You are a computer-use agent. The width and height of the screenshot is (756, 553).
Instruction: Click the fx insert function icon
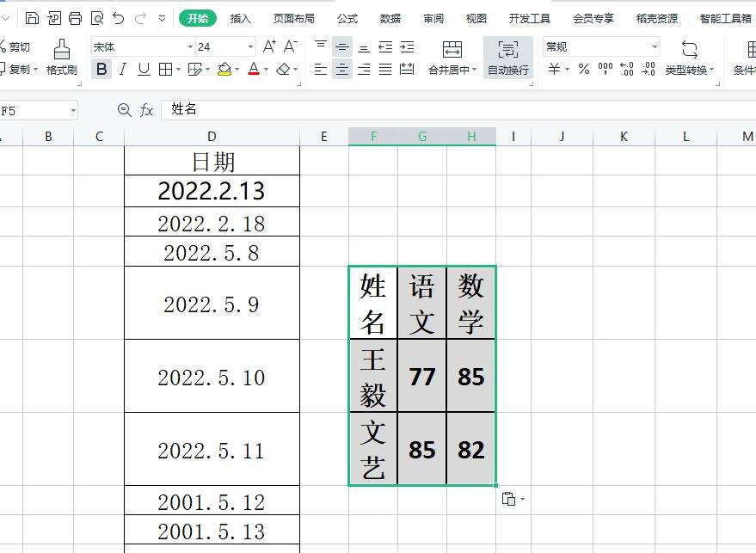pyautogui.click(x=146, y=110)
